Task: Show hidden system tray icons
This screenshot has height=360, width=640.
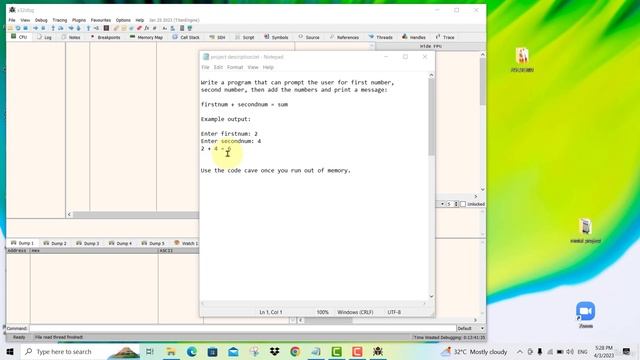Action: point(520,351)
